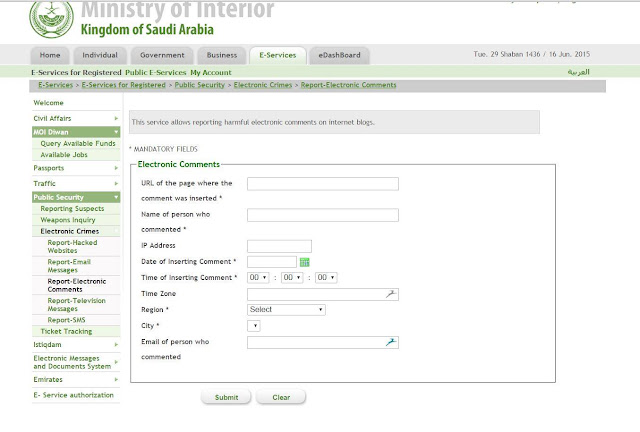Image resolution: width=640 pixels, height=432 pixels.
Task: Select Electronic Crimes in sidebar
Action: pos(70,231)
